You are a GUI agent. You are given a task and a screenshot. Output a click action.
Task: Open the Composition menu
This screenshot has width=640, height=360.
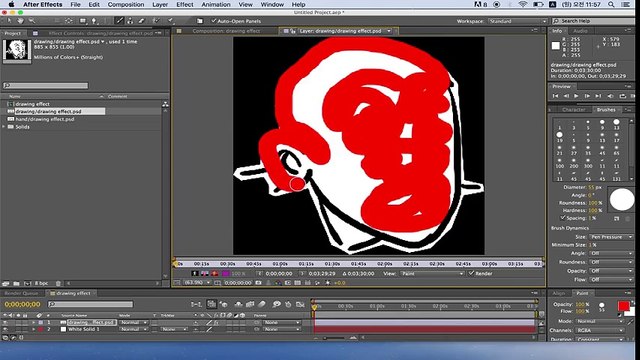[126, 4]
